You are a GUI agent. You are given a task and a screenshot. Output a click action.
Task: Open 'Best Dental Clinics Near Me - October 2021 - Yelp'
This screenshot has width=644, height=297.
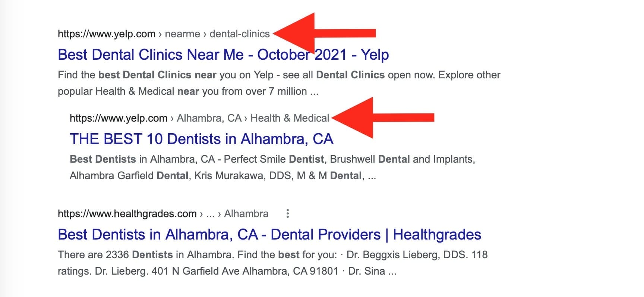point(222,54)
